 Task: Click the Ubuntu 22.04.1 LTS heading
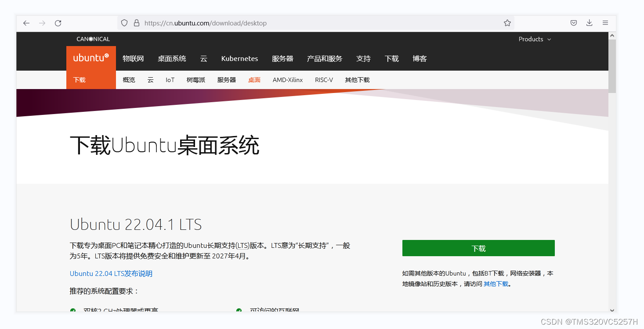pos(136,225)
